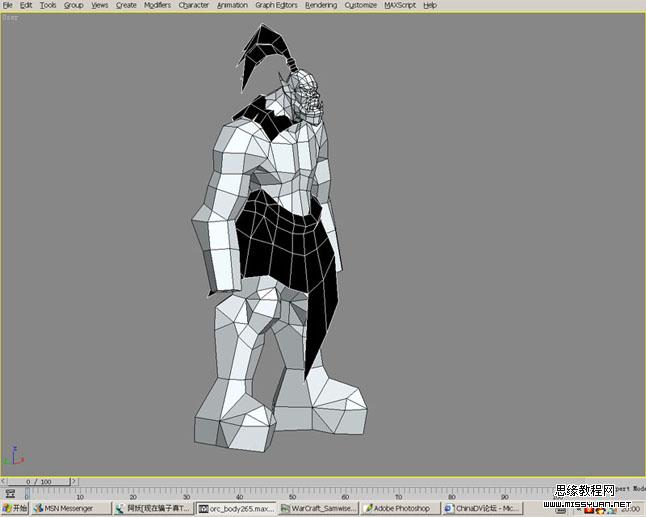Jump to frame 30 on the trackbar
The width and height of the screenshot is (646, 517).
[x=186, y=496]
